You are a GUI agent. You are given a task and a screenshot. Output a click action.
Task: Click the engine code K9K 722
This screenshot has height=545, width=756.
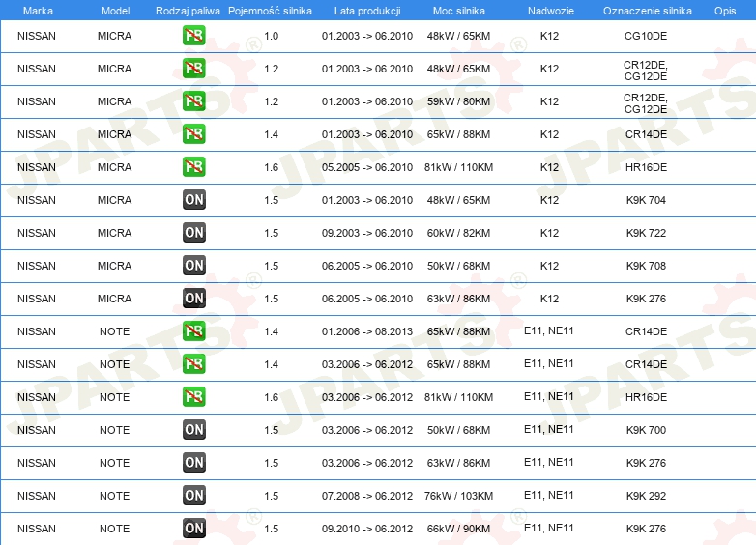(646, 233)
